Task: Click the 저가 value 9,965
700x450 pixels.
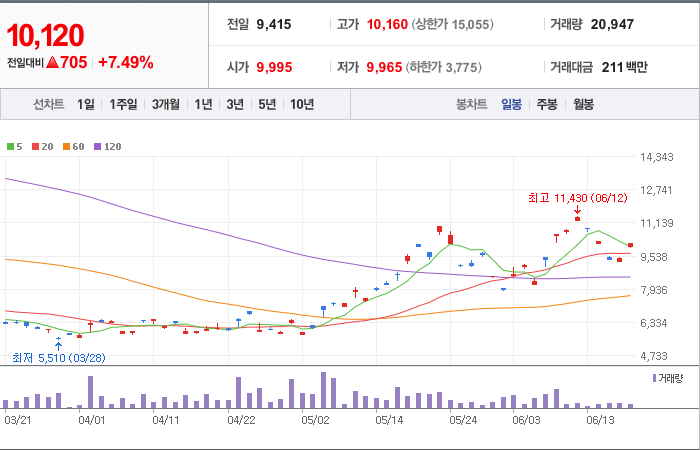Action: [384, 67]
